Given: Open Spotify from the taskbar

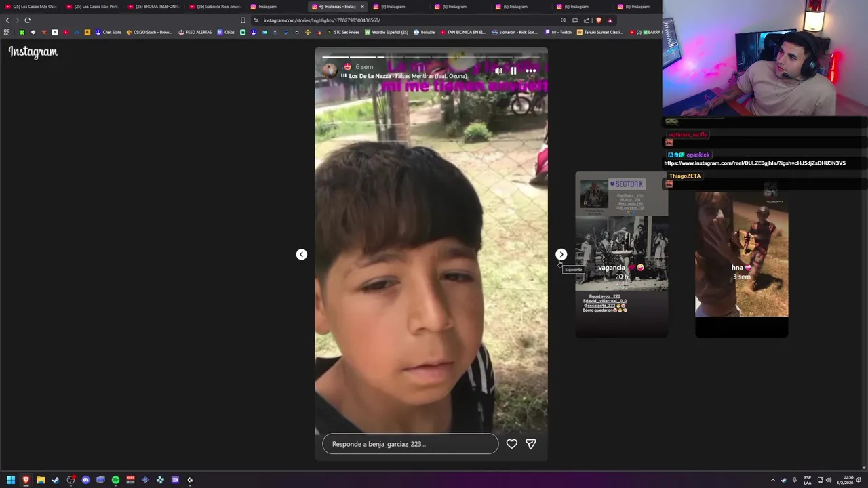Looking at the screenshot, I should pyautogui.click(x=115, y=480).
